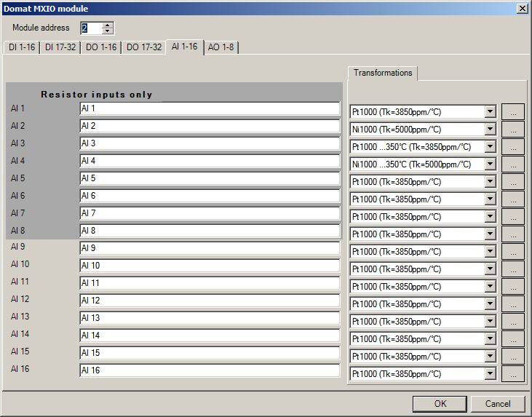Image resolution: width=532 pixels, height=417 pixels.
Task: Increase module address with up spinner arrow
Action: click(x=108, y=25)
